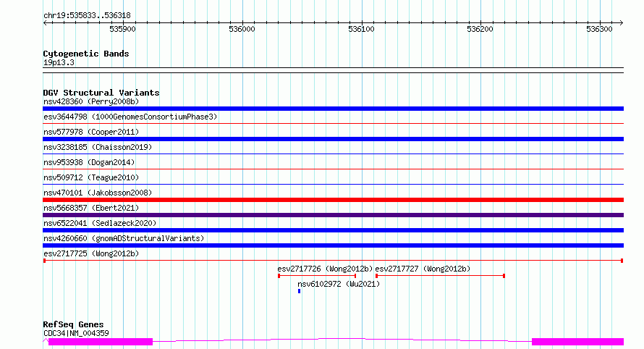Click variant label nsv953938 (Dogan2014)
Screen dimensions: 644x349
[x=89, y=162]
